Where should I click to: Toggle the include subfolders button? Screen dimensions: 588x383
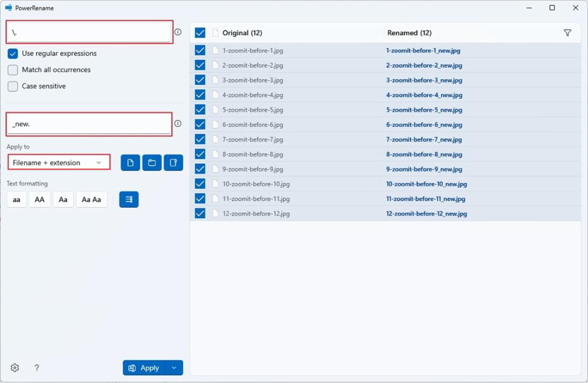click(173, 163)
